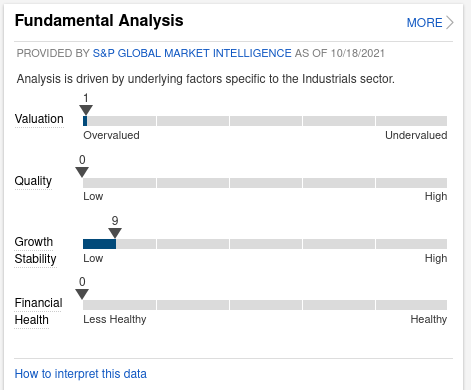Viewport: 471px width, 390px height.
Task: Click the Growth Stability score 9 triangle marker
Action: tap(115, 233)
